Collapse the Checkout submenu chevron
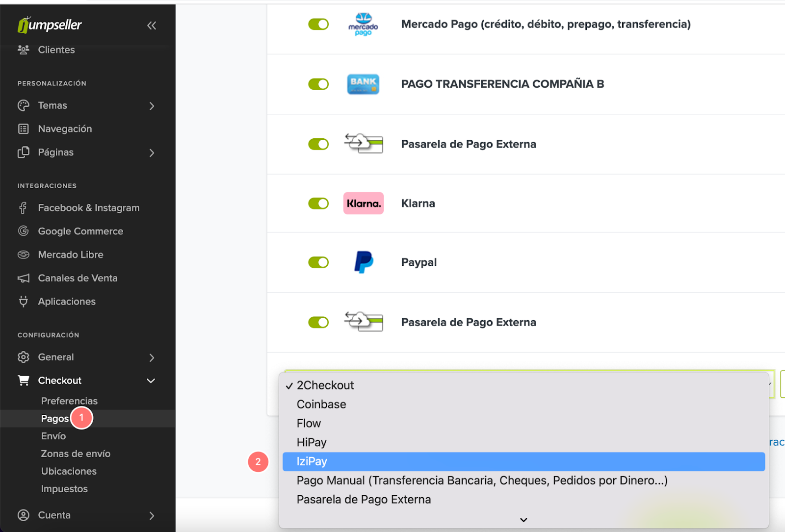 click(x=151, y=381)
